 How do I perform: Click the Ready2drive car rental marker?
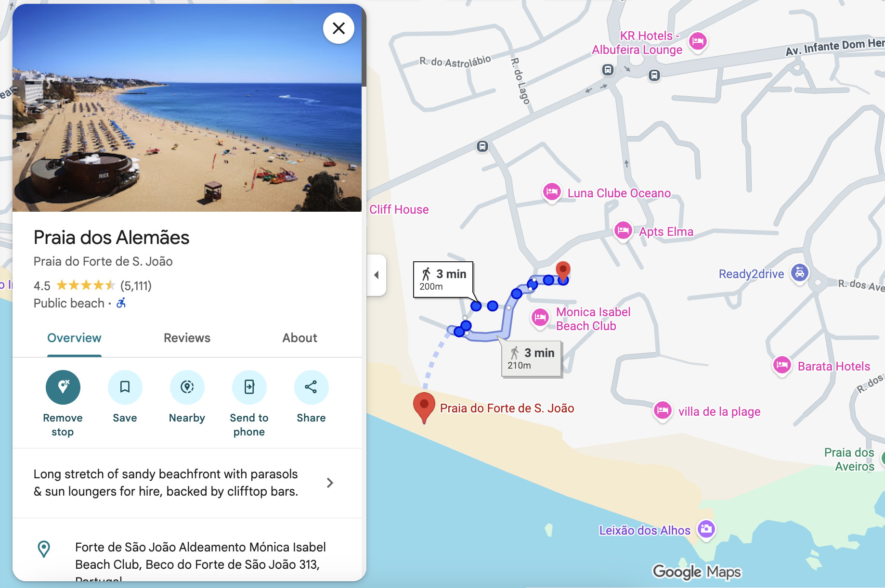click(x=799, y=273)
